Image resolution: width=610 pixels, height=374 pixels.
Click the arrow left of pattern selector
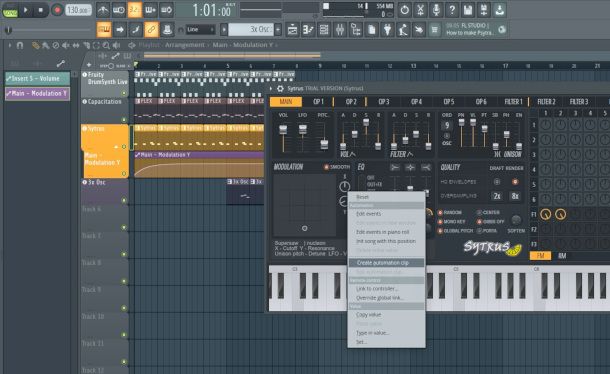click(224, 30)
